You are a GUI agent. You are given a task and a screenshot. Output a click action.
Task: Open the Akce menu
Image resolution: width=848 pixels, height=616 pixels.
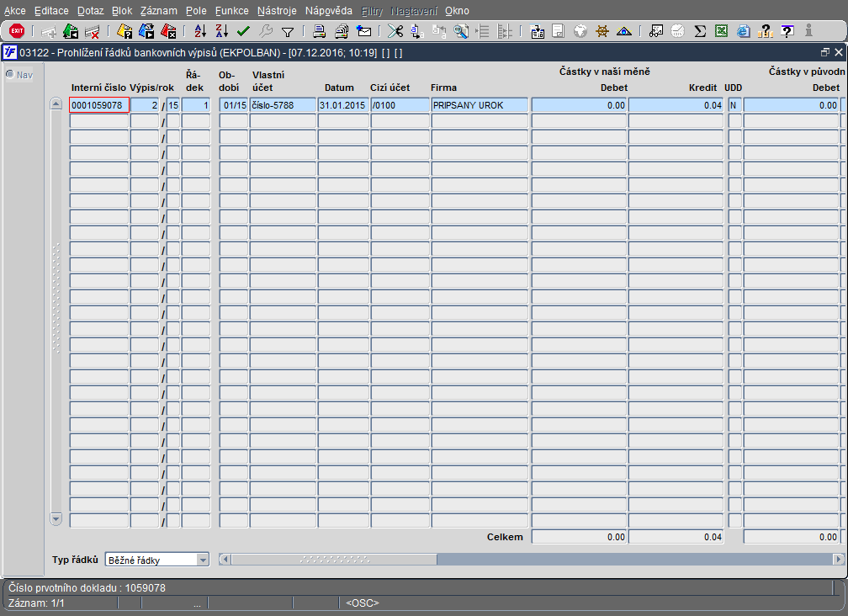tap(14, 11)
